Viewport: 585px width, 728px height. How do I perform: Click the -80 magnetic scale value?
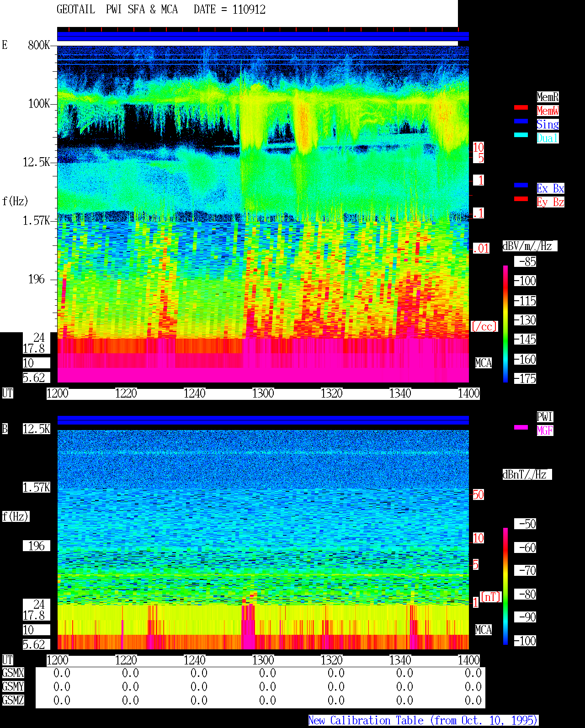click(x=525, y=594)
